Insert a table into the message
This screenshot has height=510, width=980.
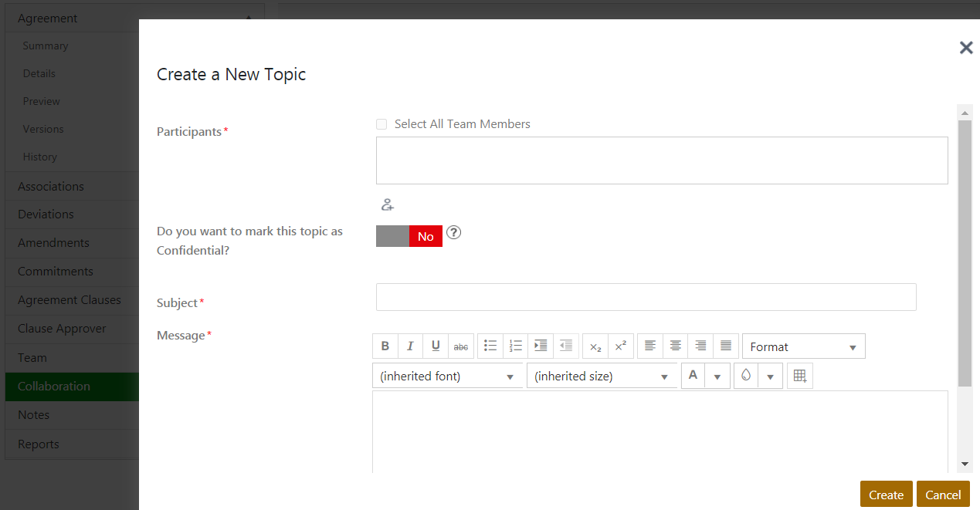tap(799, 376)
